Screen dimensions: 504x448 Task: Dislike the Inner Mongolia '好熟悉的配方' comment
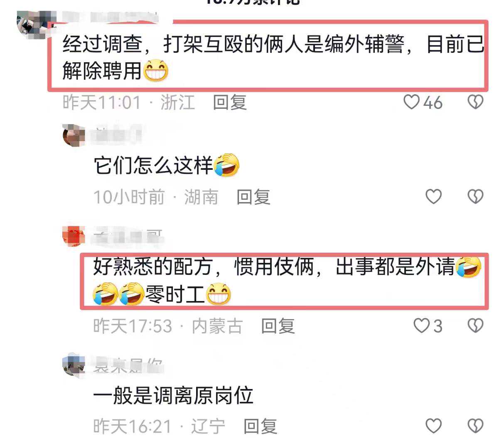coord(475,326)
